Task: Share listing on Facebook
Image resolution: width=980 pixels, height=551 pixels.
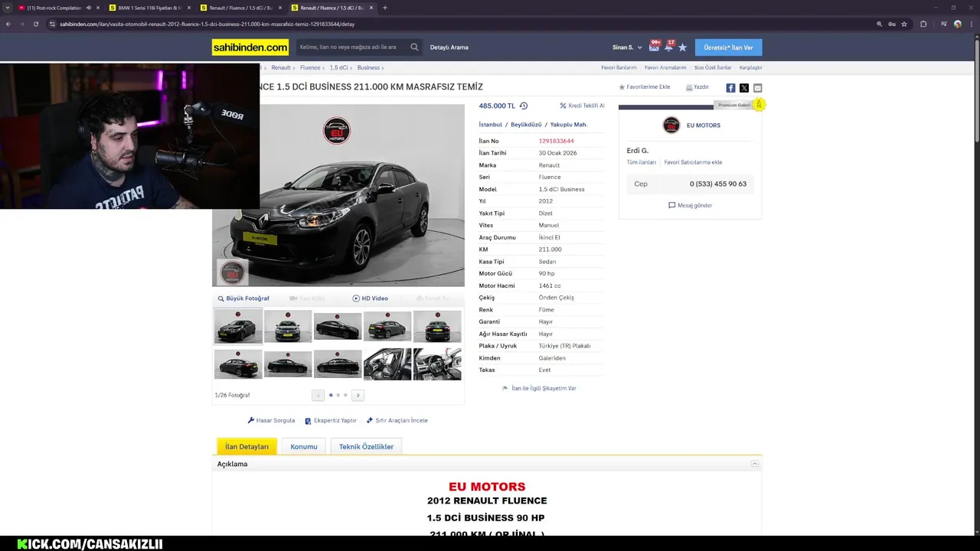Action: [730, 88]
